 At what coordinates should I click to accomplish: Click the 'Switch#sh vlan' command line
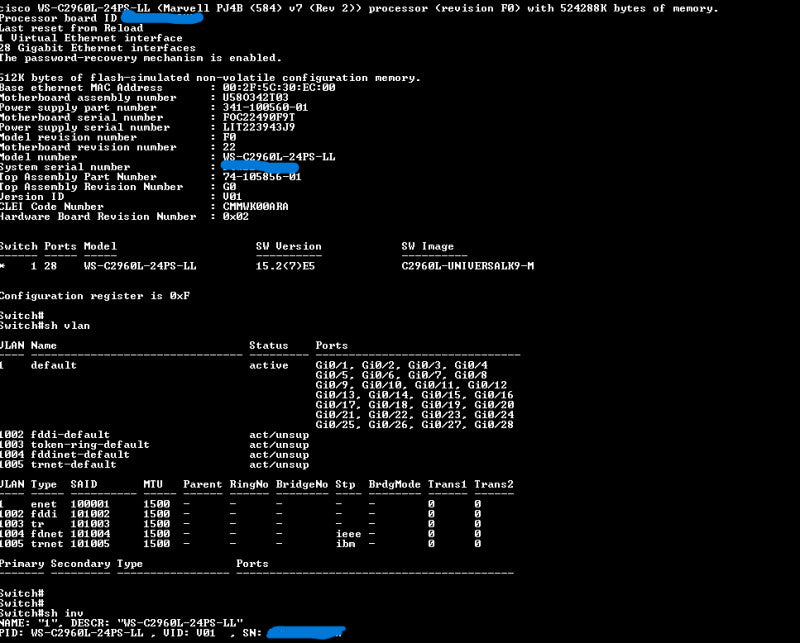[45, 326]
